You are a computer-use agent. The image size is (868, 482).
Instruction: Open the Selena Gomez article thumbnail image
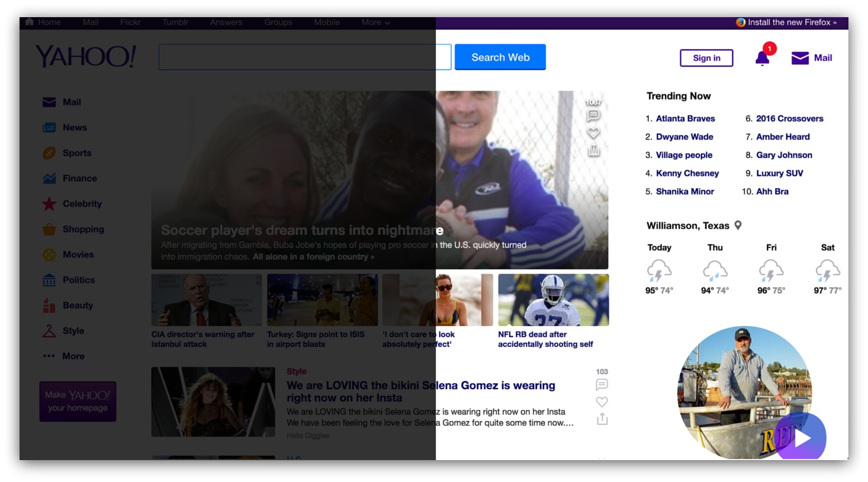pyautogui.click(x=213, y=401)
